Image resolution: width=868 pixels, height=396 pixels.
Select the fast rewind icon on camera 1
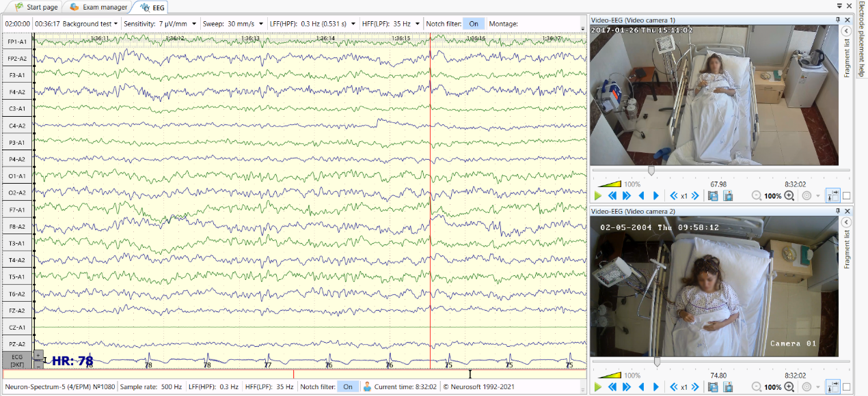point(612,196)
